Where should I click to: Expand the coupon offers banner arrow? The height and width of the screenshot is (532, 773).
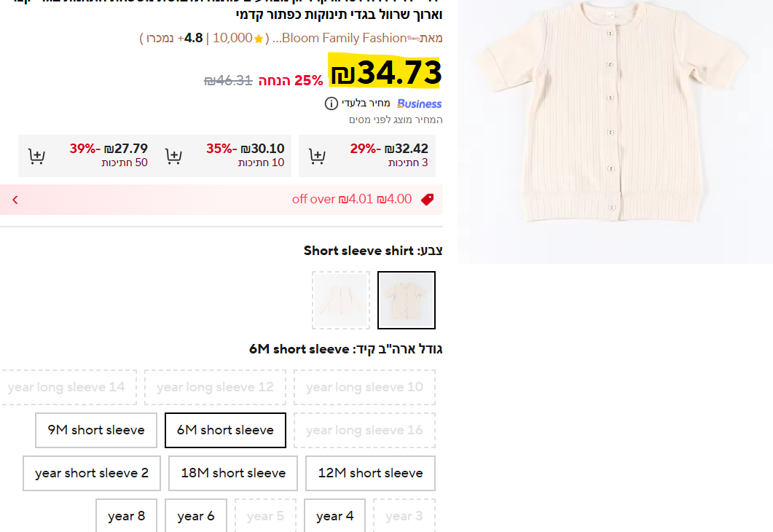point(15,200)
